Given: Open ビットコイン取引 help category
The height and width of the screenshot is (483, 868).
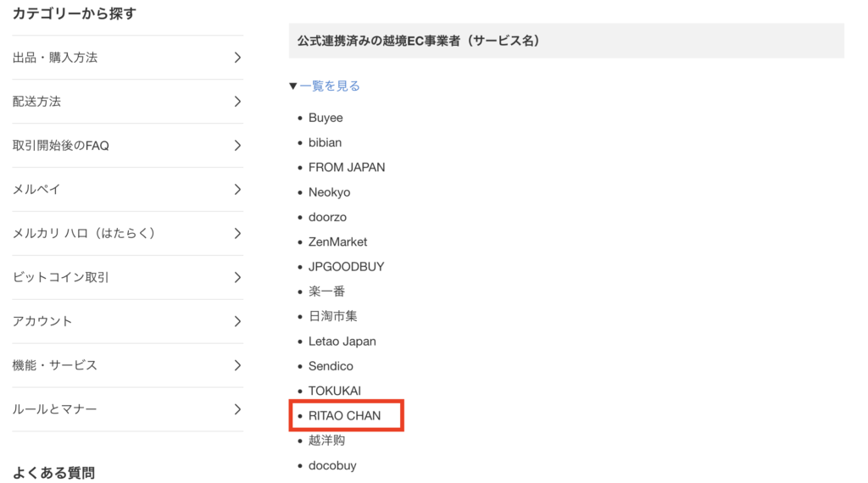Looking at the screenshot, I should point(61,278).
